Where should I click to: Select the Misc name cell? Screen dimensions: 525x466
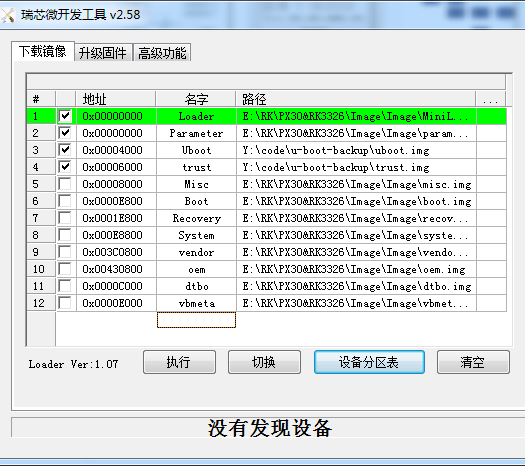coord(196,184)
